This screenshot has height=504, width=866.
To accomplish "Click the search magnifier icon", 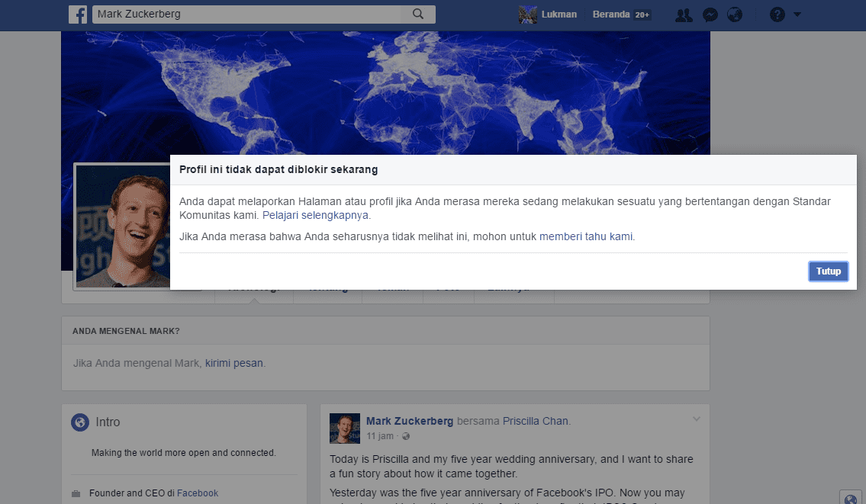I will [x=418, y=14].
